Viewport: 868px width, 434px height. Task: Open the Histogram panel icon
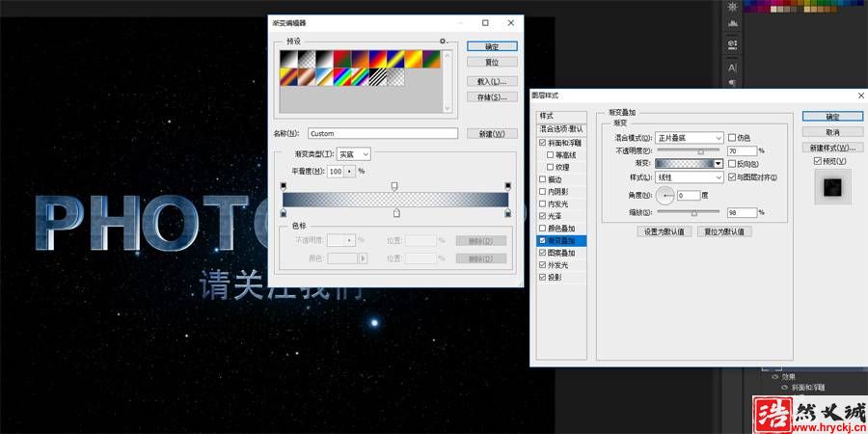click(732, 24)
